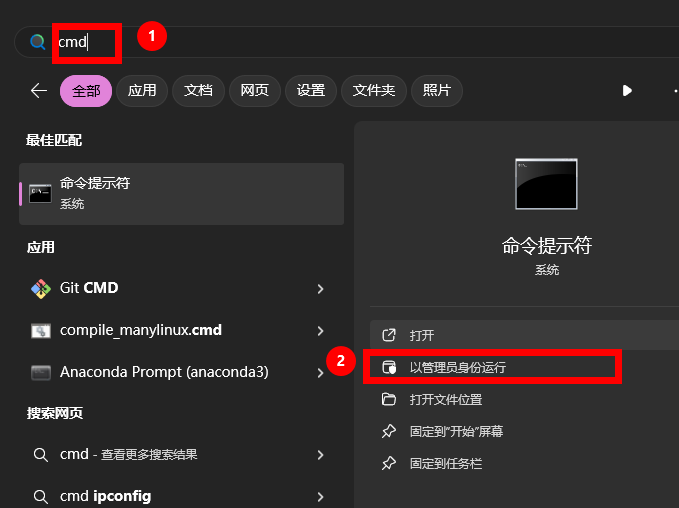This screenshot has height=508, width=679.
Task: Select the 应用 filter tab
Action: [142, 90]
